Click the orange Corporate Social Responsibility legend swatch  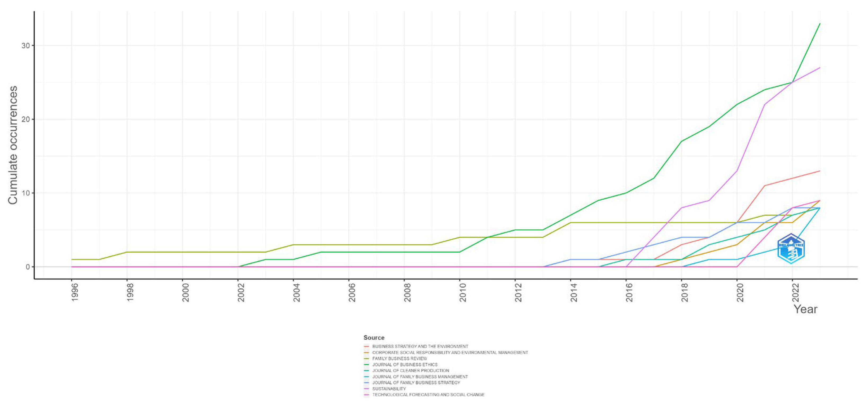pos(366,353)
